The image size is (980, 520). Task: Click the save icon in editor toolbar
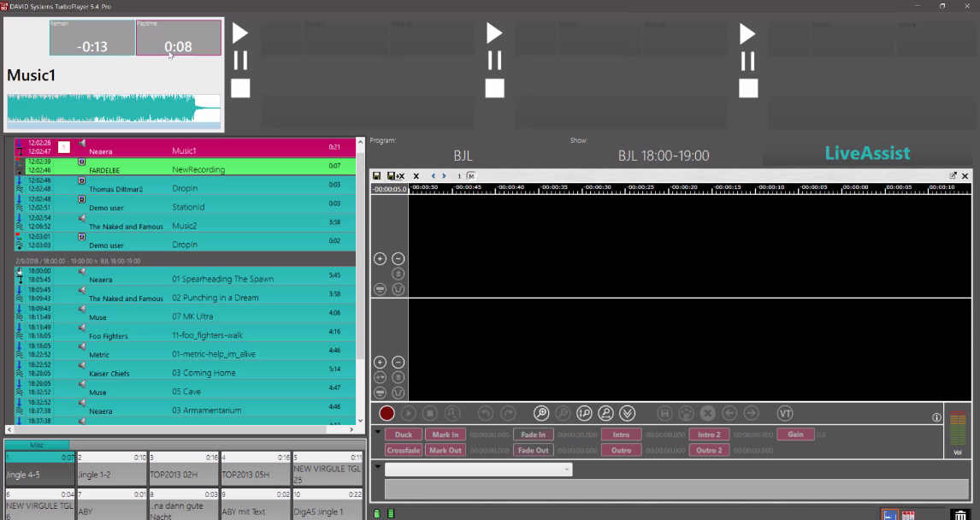(377, 176)
